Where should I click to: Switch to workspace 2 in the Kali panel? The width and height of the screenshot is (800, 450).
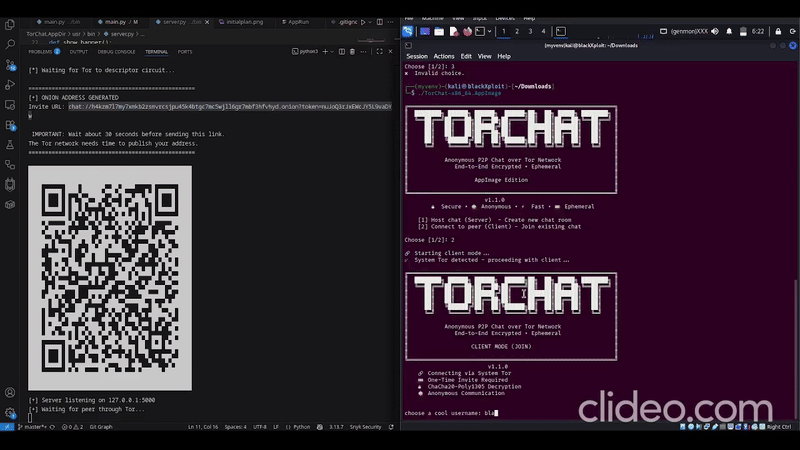pyautogui.click(x=517, y=32)
